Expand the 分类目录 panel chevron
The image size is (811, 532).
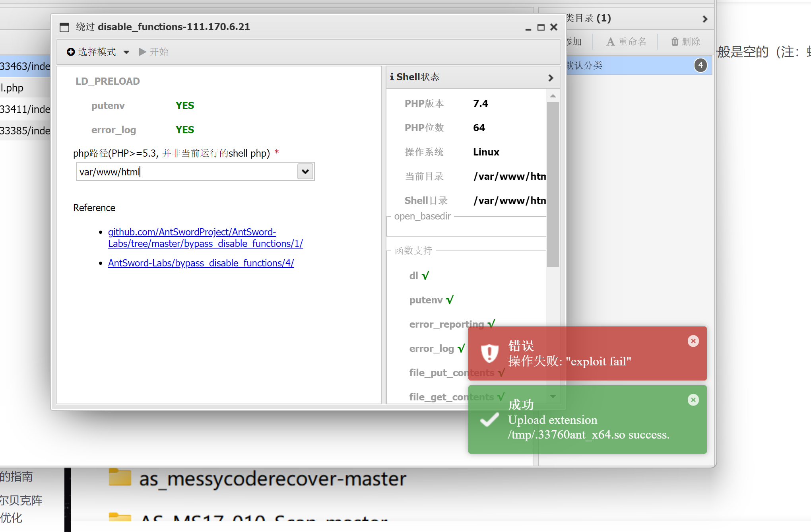(x=705, y=19)
